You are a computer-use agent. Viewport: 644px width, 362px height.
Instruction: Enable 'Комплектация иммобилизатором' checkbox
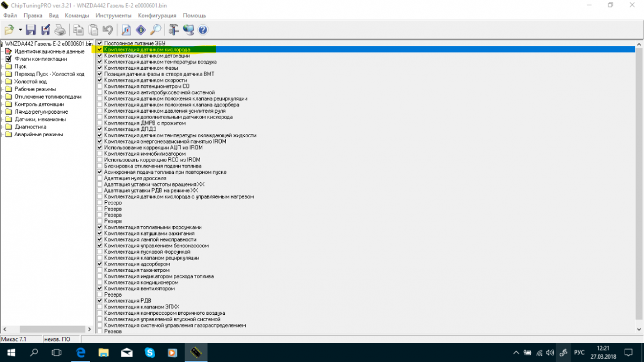(x=100, y=154)
